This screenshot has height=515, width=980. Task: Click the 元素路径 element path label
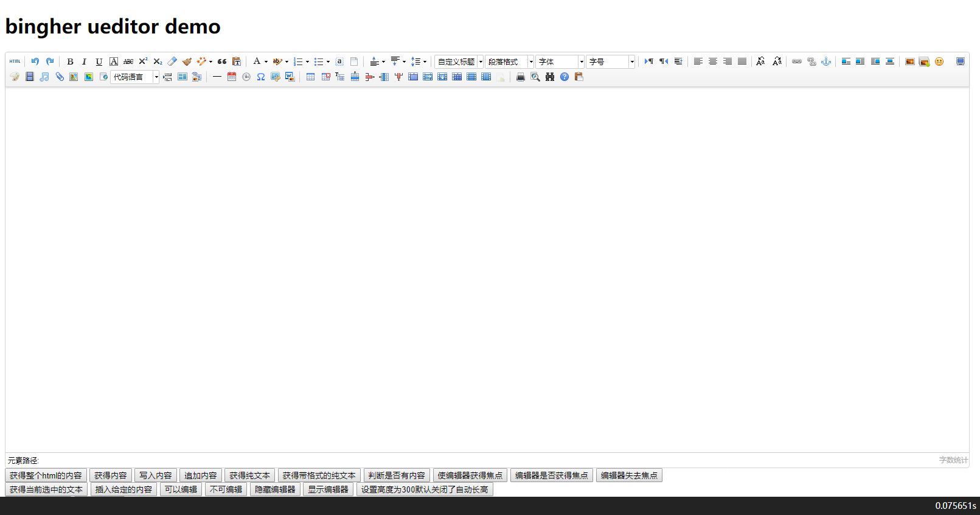23,461
